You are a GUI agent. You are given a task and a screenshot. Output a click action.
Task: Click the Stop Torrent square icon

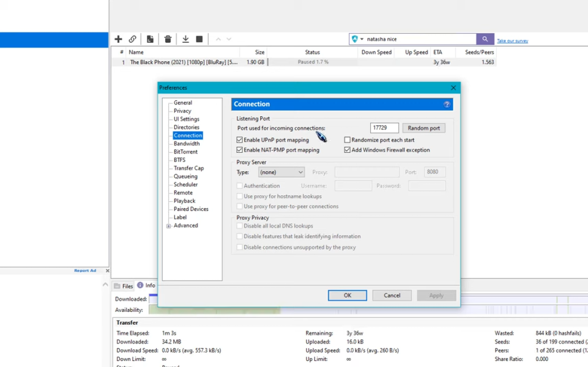point(199,39)
